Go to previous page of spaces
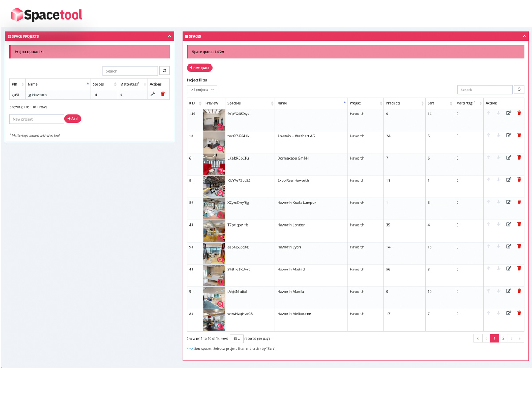The width and height of the screenshot is (532, 399). coord(486,338)
